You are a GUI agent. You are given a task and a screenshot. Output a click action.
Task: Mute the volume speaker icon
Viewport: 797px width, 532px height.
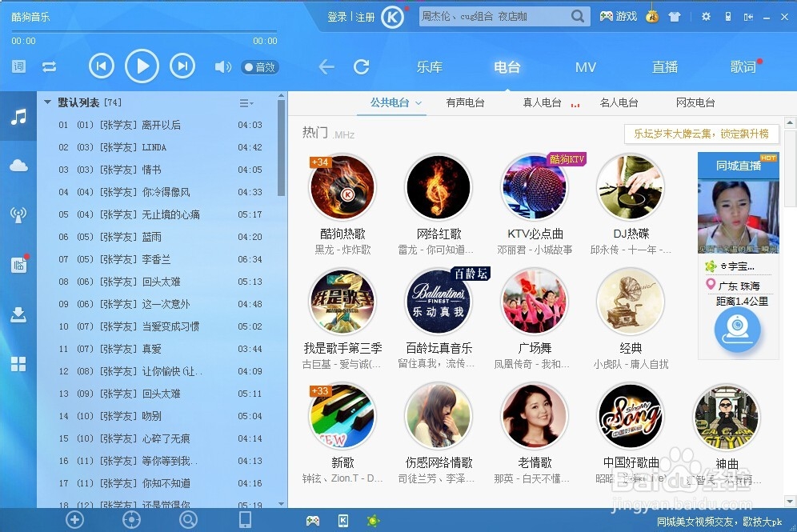[x=222, y=66]
